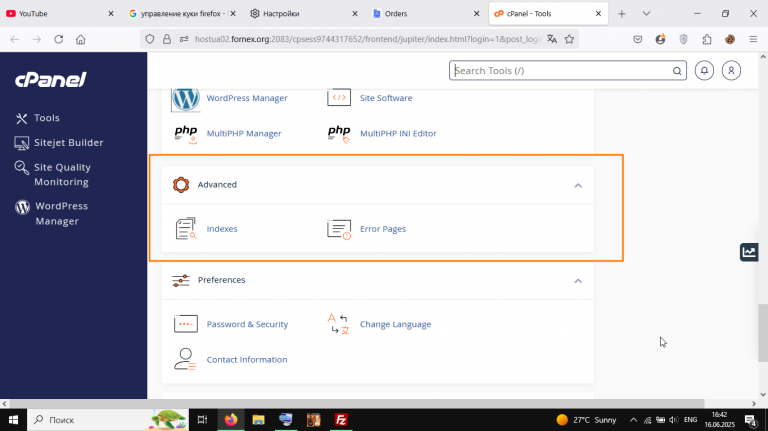Switch to the YouTube tab

click(60, 14)
